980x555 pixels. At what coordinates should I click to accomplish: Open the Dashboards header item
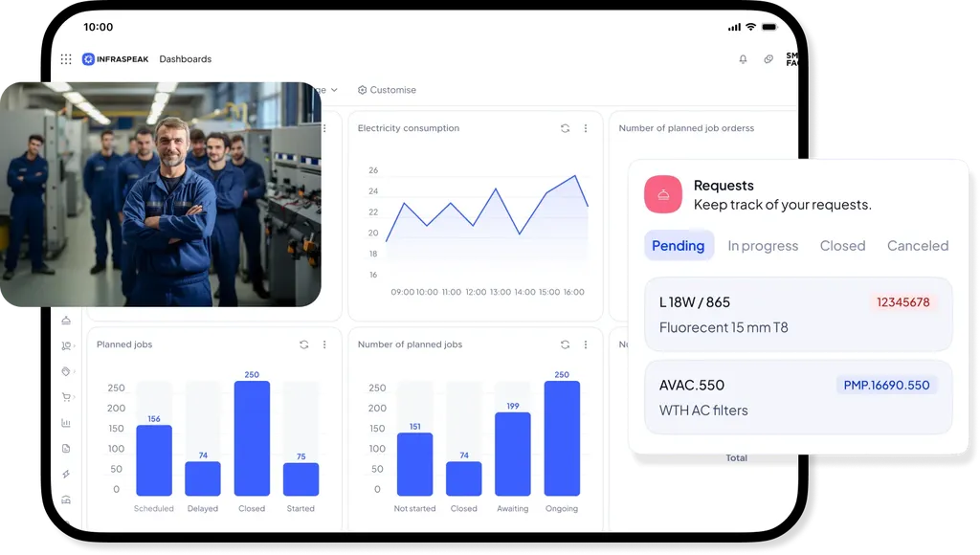point(186,59)
